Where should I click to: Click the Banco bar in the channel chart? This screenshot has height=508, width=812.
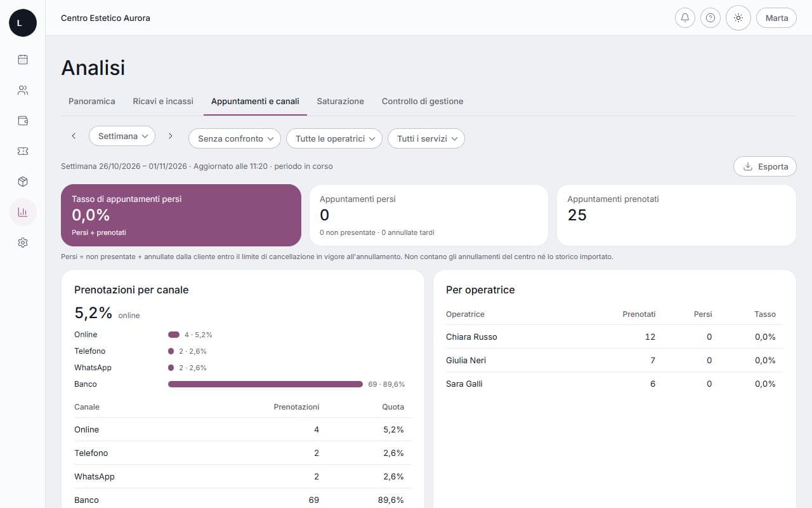265,384
